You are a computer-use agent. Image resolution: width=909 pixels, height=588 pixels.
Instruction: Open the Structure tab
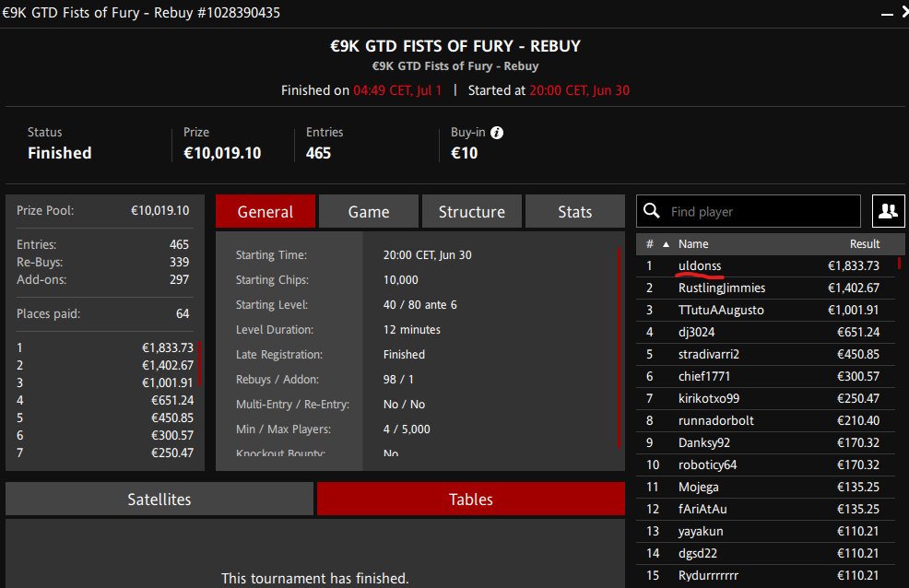tap(471, 211)
